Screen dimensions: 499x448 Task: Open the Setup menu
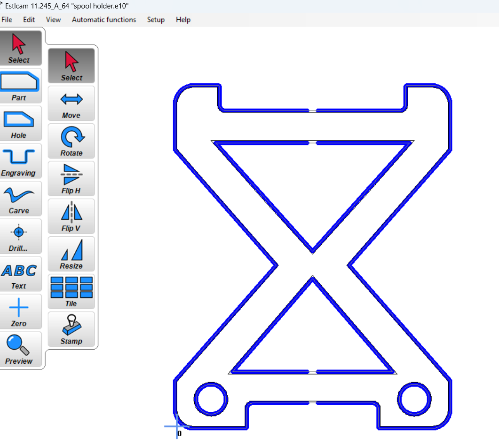coord(156,20)
